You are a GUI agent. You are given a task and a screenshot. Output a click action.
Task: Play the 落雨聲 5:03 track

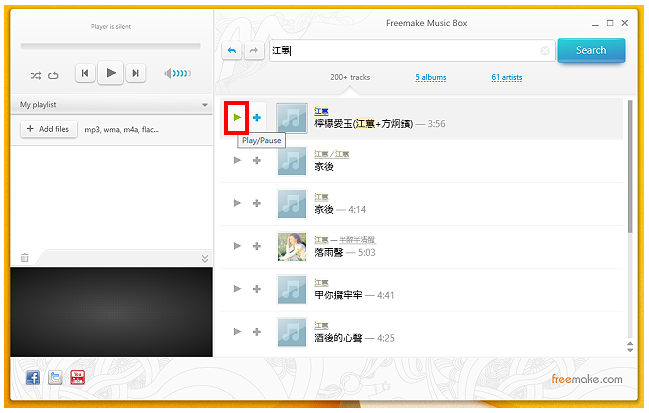coord(237,246)
